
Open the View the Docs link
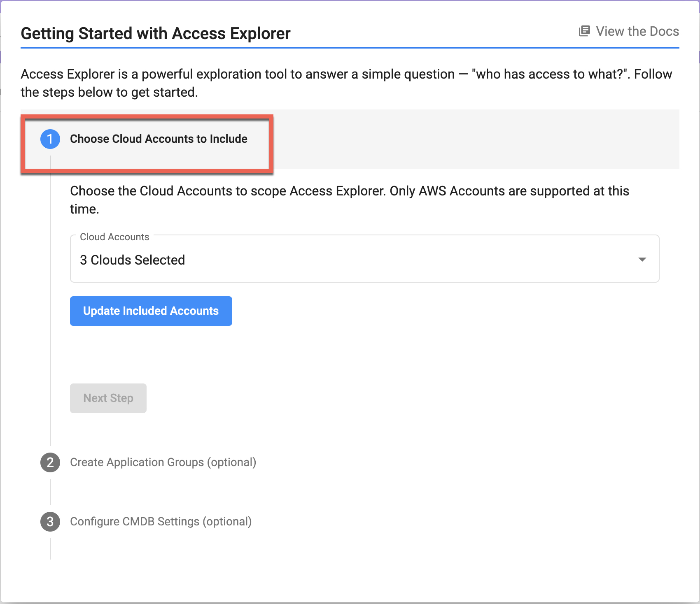click(637, 31)
